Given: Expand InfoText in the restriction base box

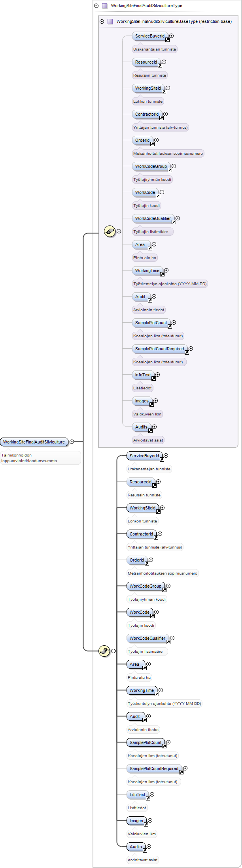Looking at the screenshot, I should 157,375.
